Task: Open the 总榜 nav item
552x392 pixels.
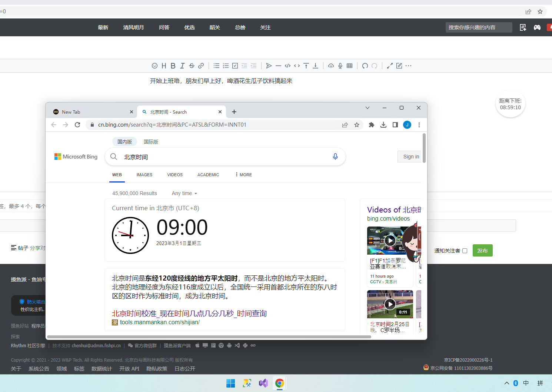Action: 240,27
